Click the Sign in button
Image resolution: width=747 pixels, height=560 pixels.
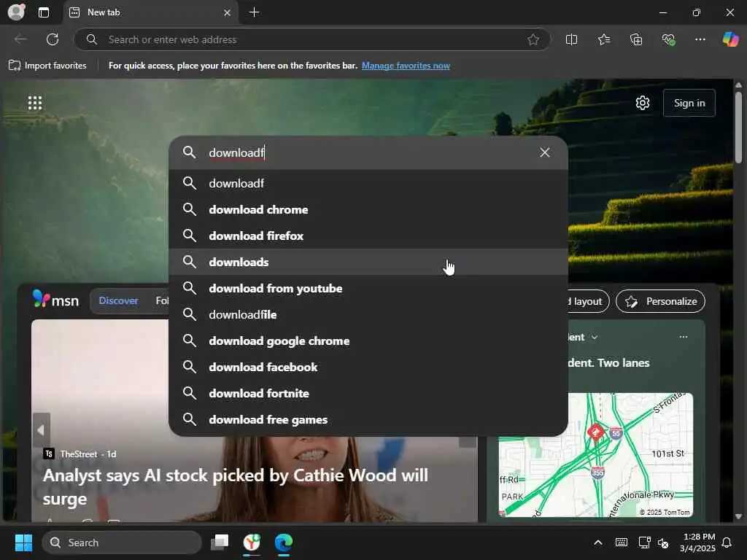click(x=689, y=103)
